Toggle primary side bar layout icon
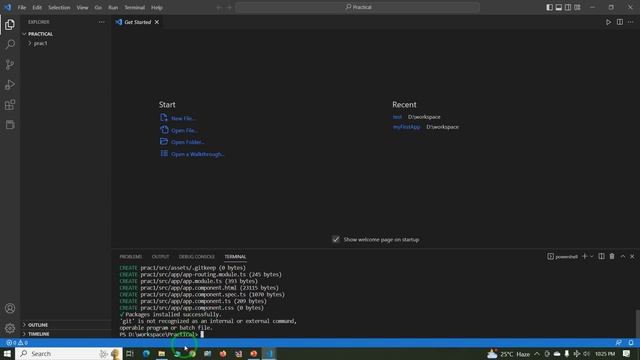Viewport: 640px width, 360px height. point(549,7)
